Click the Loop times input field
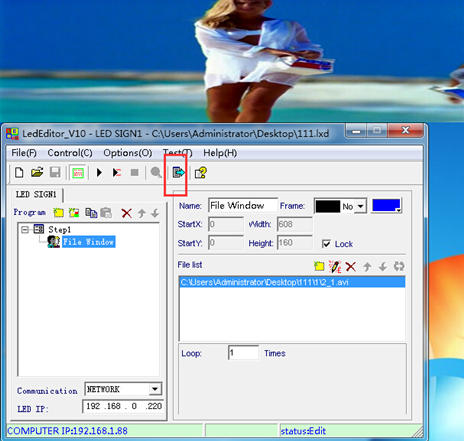This screenshot has width=464, height=441. (243, 353)
